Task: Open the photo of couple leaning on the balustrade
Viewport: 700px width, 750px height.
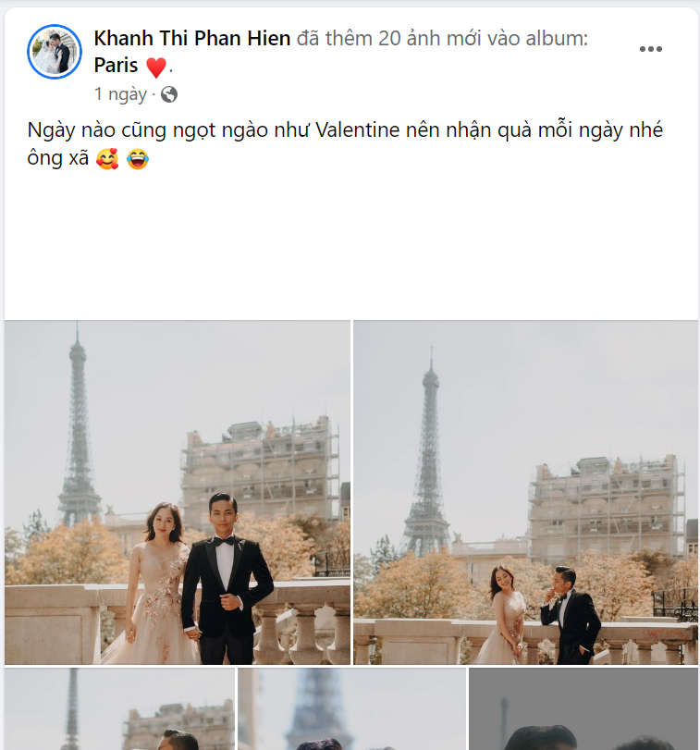Action: point(524,491)
